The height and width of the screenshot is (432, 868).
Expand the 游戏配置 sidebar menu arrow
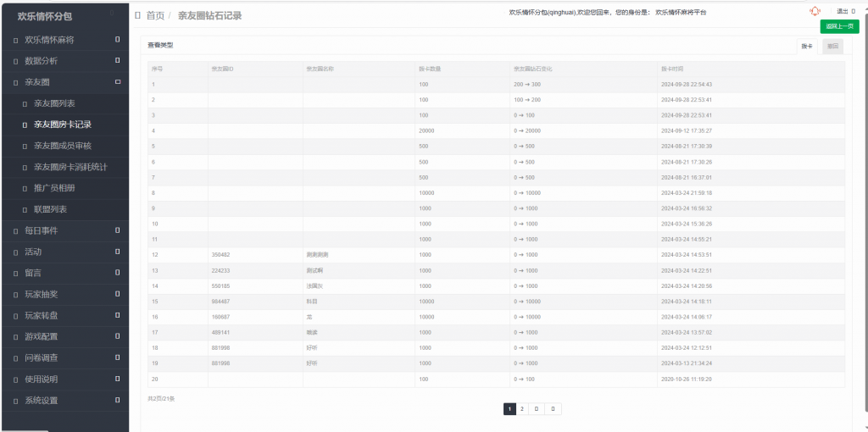pos(117,336)
